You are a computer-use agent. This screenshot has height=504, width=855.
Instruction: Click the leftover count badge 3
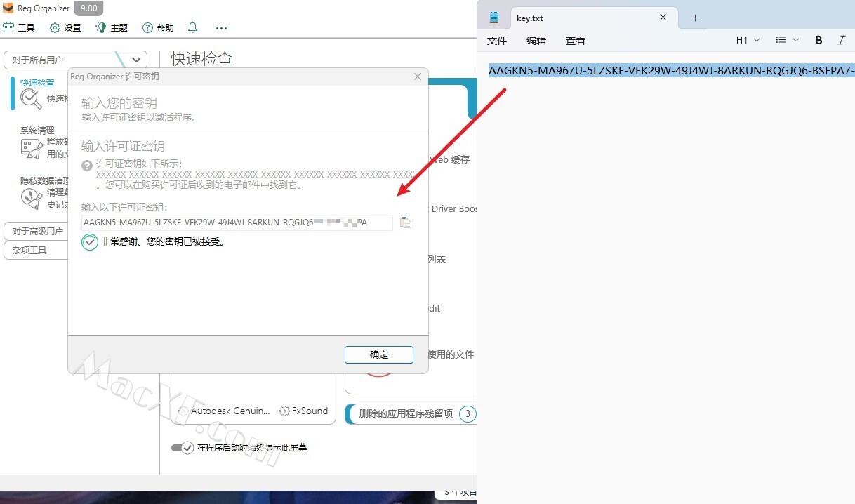coord(468,413)
